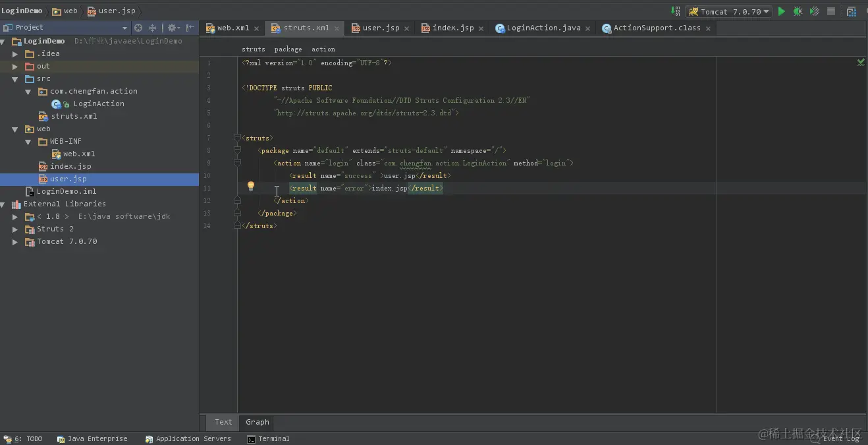
Task: Click the Make Project binary-arrow icon
Action: pyautogui.click(x=676, y=11)
